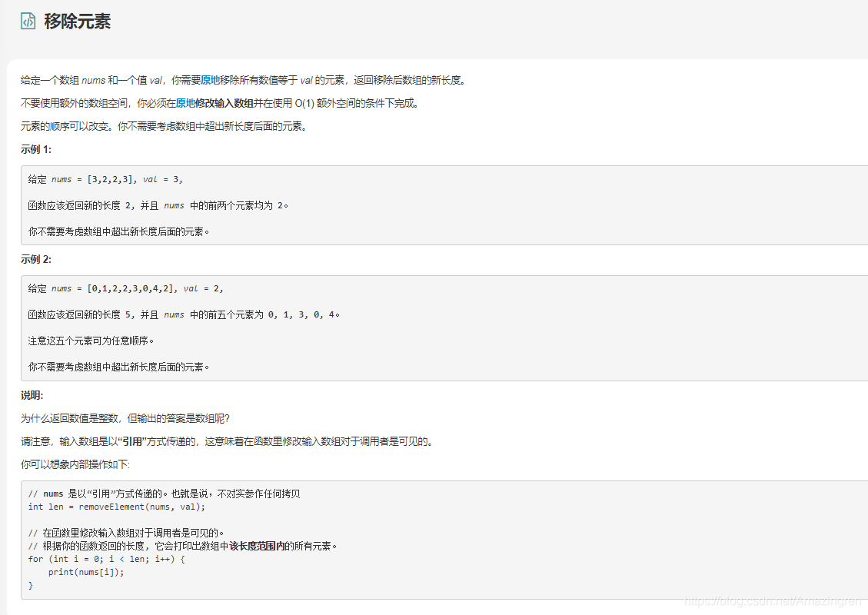The image size is (868, 615).
Task: Select the 示例 2 heading
Action: (33, 260)
